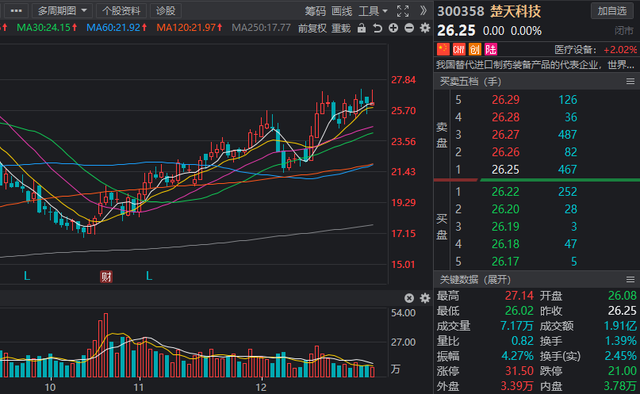Screen dimensions: 640x394
Task: Click the buy volume 252 value
Action: point(567,191)
